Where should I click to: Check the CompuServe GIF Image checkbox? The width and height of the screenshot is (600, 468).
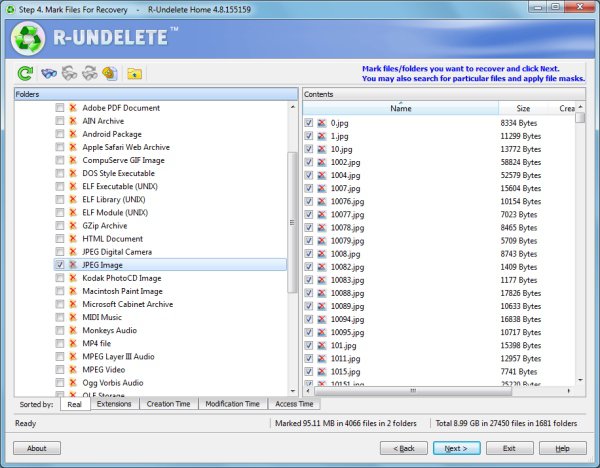click(x=60, y=160)
